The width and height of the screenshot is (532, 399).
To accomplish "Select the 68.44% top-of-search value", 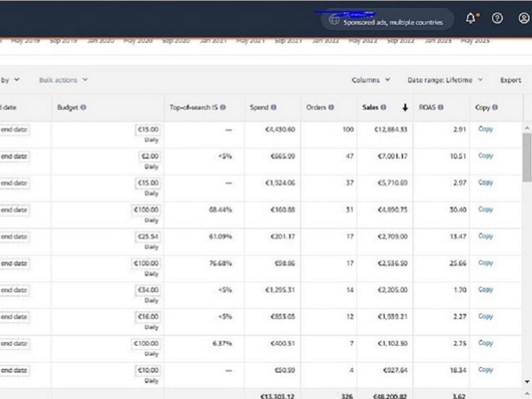I will tap(221, 210).
